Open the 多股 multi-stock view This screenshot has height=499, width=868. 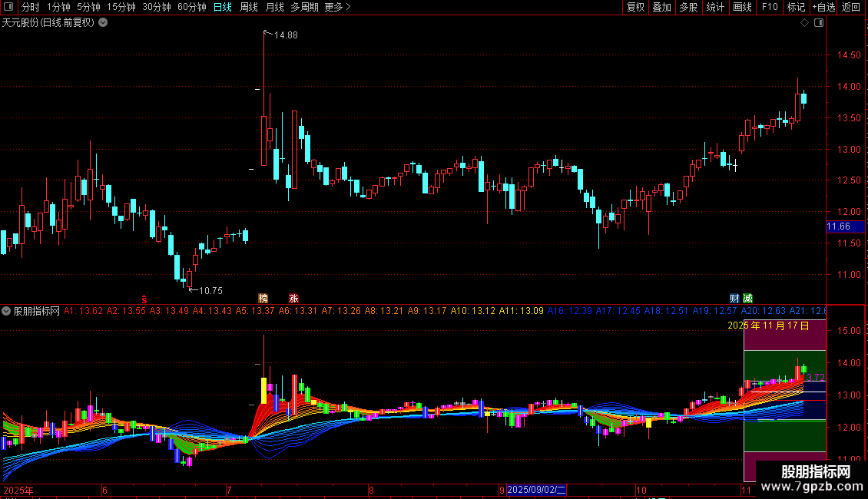click(689, 7)
